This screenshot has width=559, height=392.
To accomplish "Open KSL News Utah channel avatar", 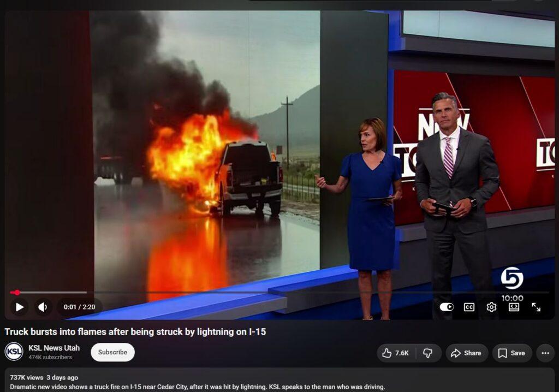I will tap(14, 352).
